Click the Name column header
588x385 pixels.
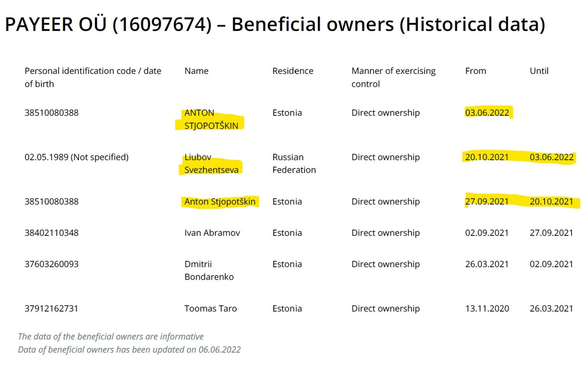[196, 71]
